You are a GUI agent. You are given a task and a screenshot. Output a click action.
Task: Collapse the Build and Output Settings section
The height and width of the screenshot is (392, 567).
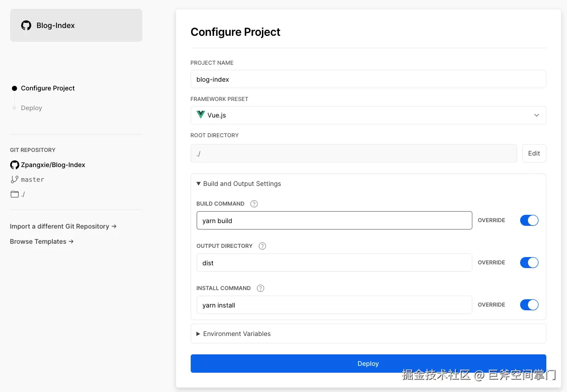pos(238,184)
